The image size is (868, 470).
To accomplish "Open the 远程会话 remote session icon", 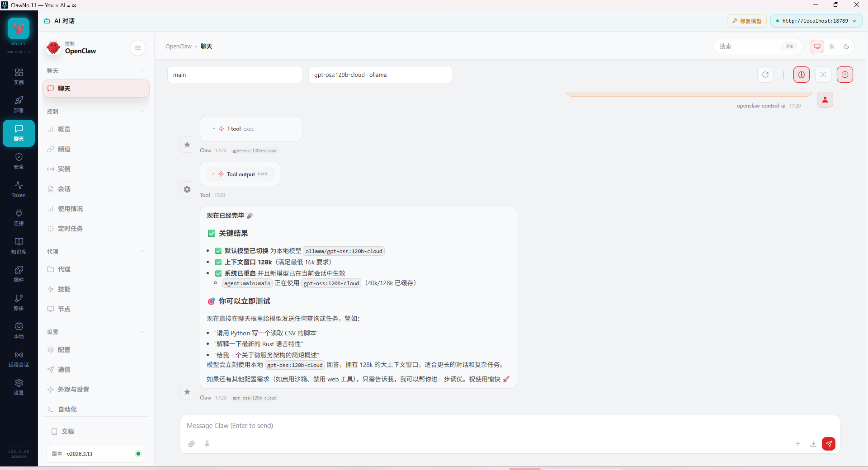I will [19, 359].
